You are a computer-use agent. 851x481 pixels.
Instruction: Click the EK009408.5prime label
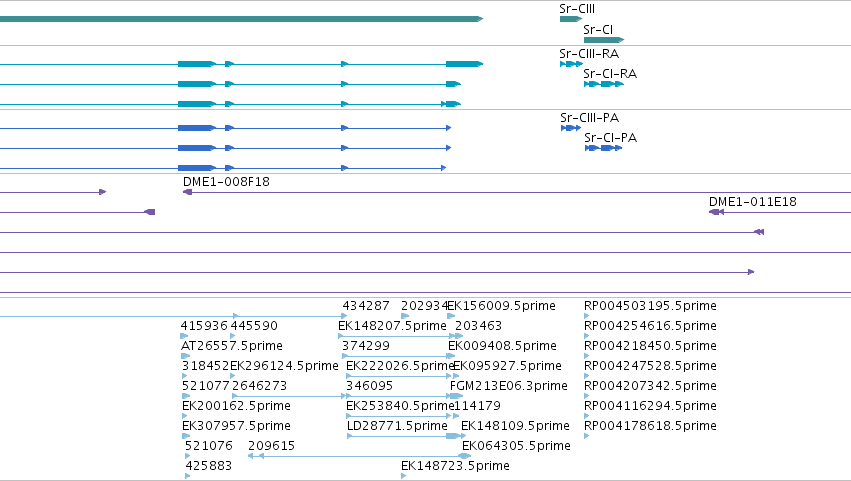tap(503, 346)
